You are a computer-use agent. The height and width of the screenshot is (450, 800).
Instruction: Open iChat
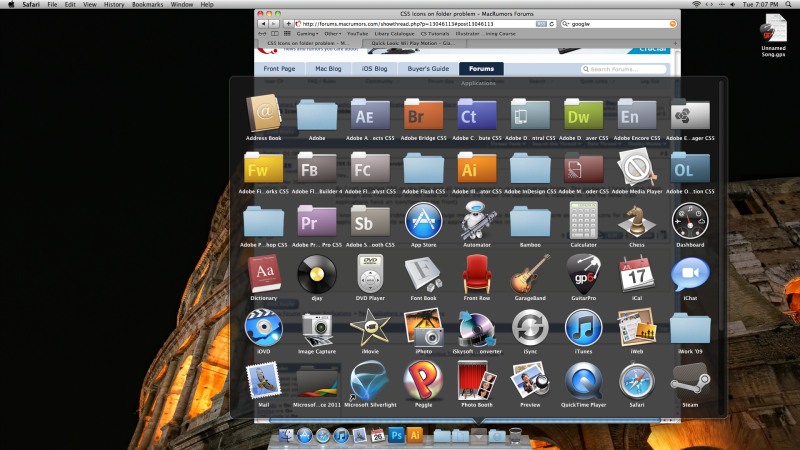pos(690,274)
